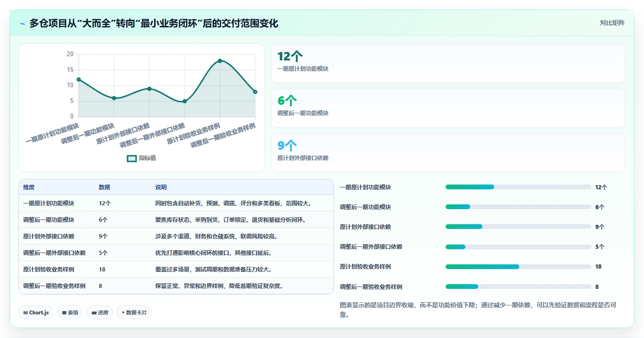Screen dimensions: 644x338
Task: Click the 说明 column header
Action: tap(161, 187)
